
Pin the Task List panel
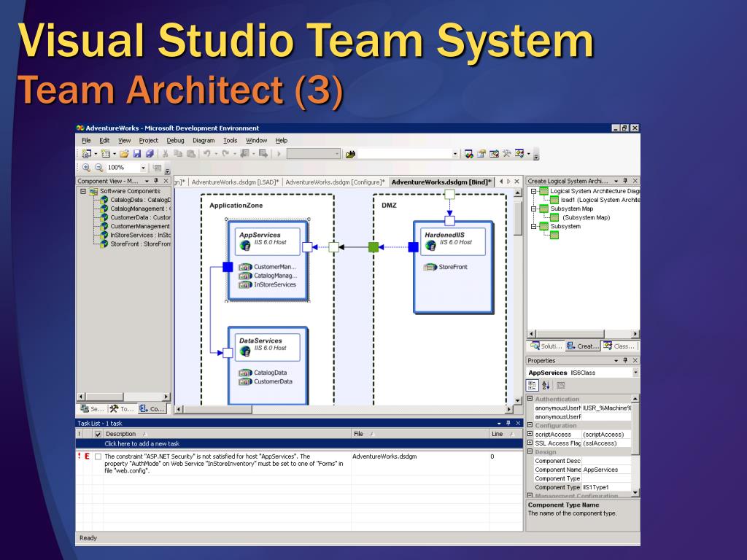508,423
